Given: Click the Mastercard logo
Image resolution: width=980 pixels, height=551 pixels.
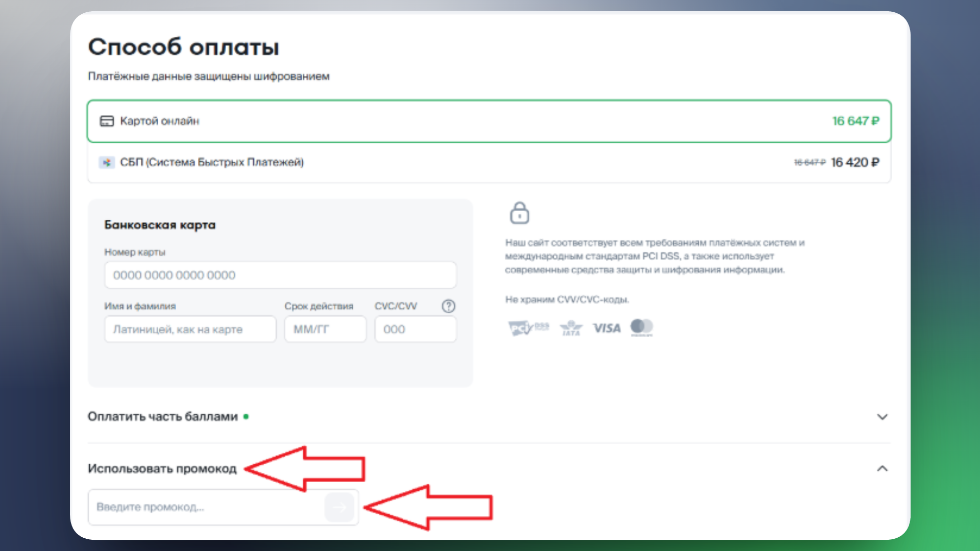Looking at the screenshot, I should [x=642, y=327].
